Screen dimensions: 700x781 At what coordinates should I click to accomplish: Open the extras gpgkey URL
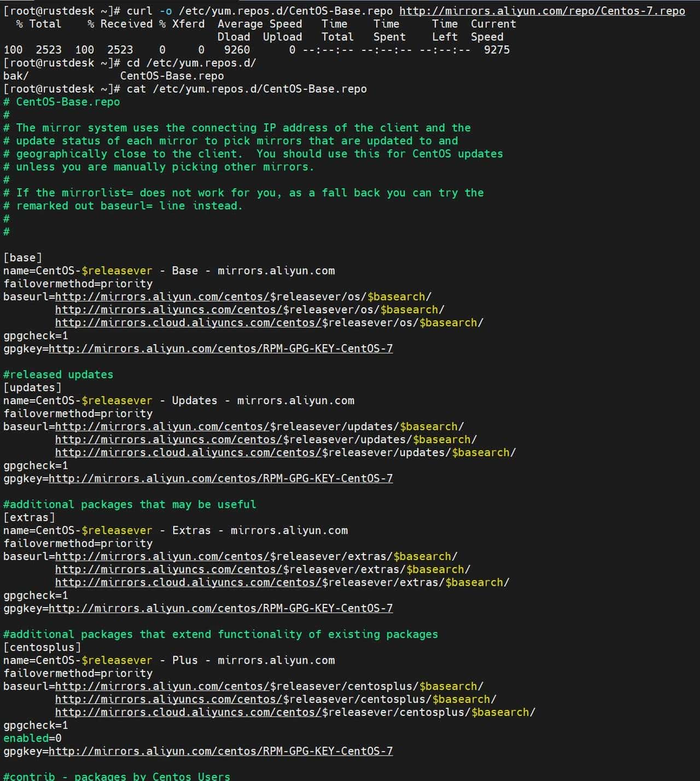[219, 608]
